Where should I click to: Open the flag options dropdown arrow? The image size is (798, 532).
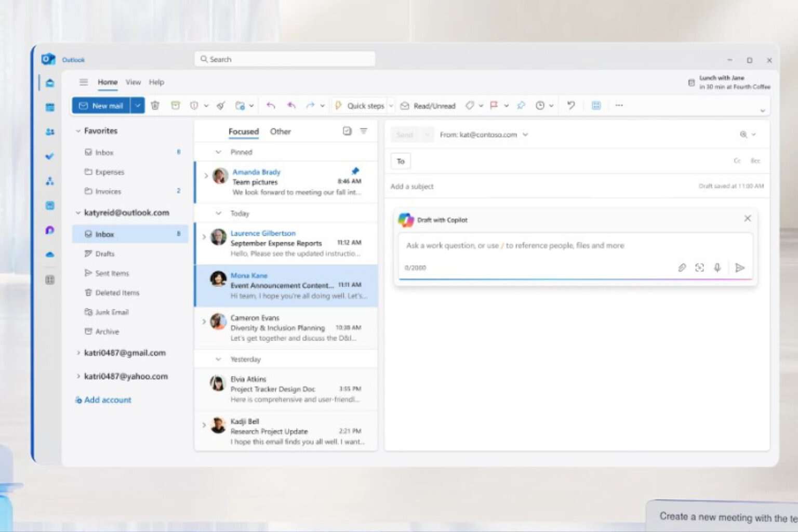(x=506, y=106)
